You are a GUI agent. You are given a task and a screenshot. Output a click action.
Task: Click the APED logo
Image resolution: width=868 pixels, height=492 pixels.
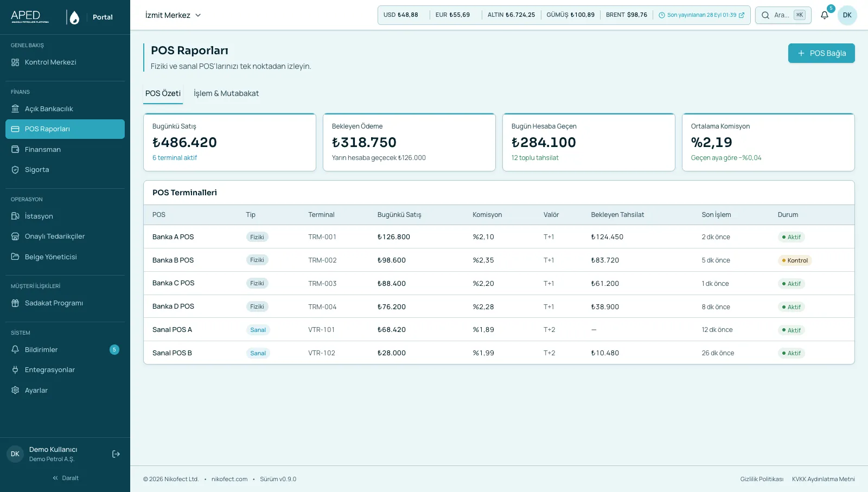[x=30, y=17]
